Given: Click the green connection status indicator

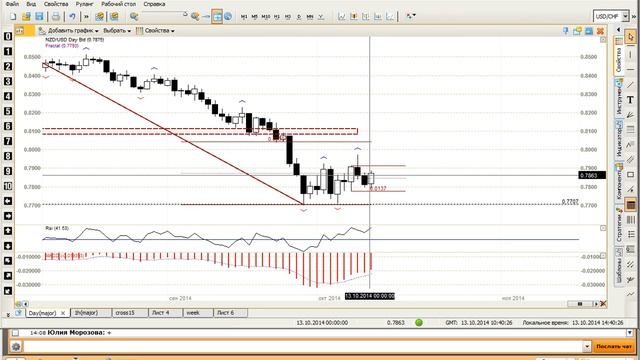Looking at the screenshot, I should point(419,322).
